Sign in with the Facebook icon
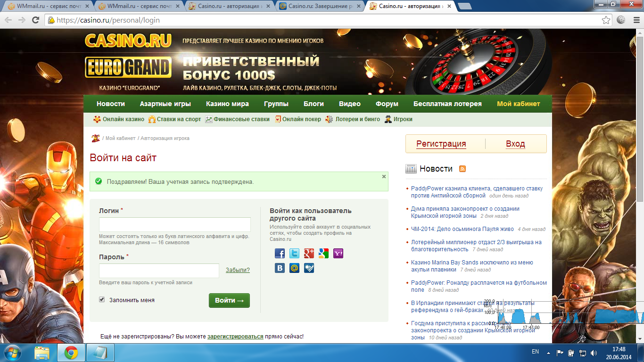This screenshot has height=362, width=644. 280,254
